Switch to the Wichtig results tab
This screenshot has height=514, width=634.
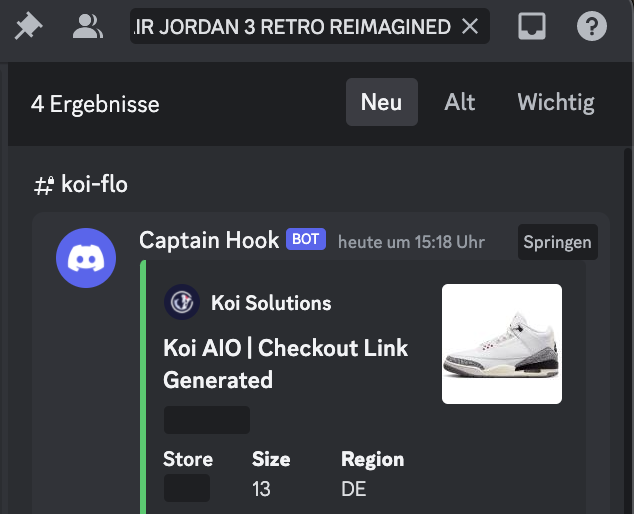tap(556, 102)
